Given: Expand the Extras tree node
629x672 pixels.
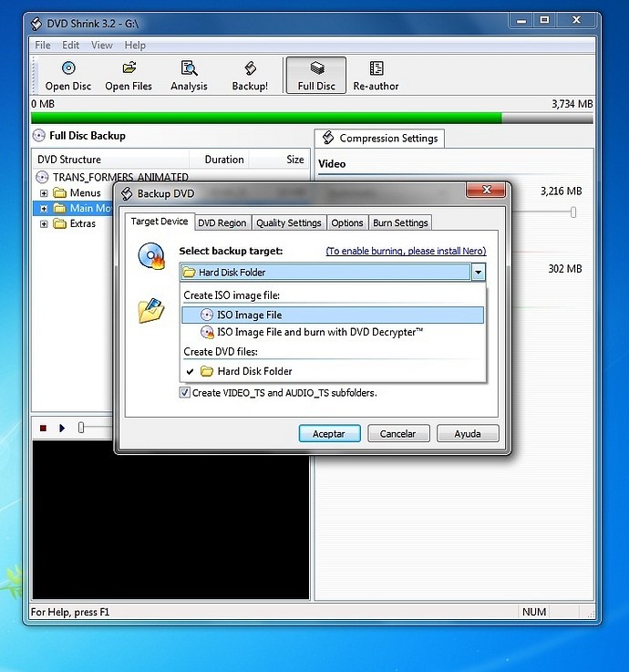Looking at the screenshot, I should pos(44,224).
